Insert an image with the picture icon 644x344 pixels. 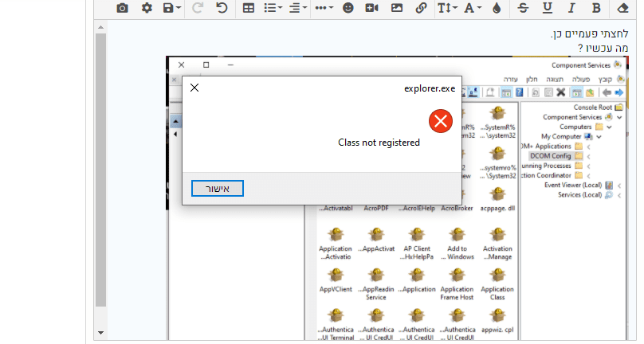tap(396, 8)
